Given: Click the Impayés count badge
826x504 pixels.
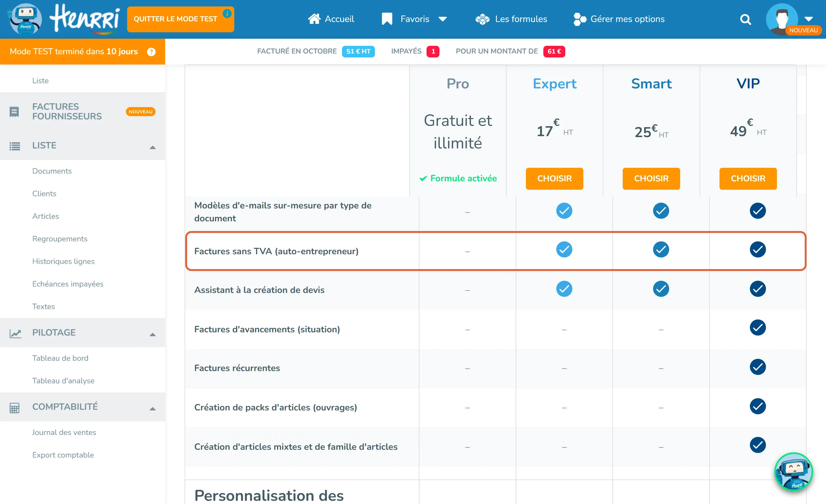Looking at the screenshot, I should [433, 51].
